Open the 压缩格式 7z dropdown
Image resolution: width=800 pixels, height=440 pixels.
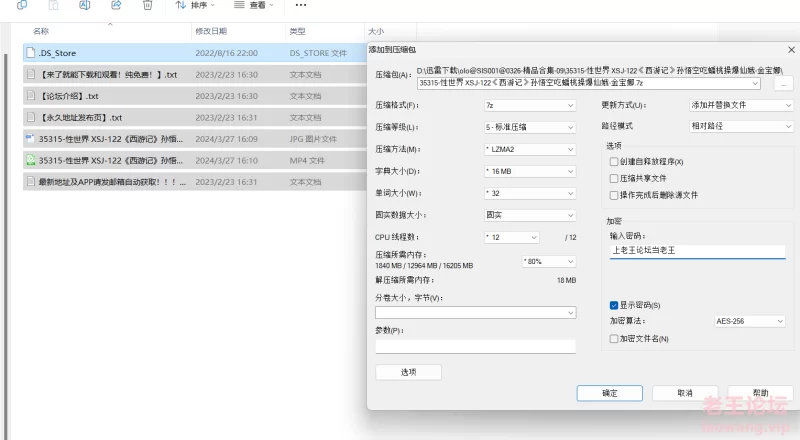528,105
